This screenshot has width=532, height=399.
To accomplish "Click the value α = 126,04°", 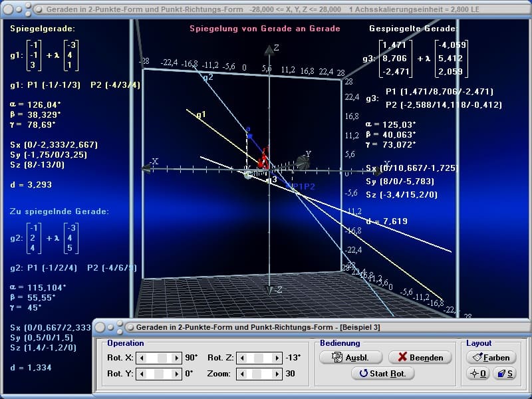I will point(35,104).
